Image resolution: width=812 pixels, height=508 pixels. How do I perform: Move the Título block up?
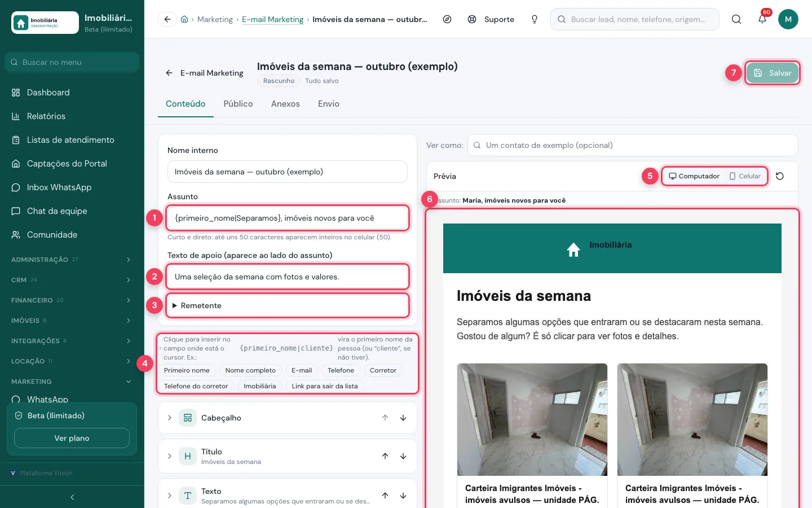385,456
